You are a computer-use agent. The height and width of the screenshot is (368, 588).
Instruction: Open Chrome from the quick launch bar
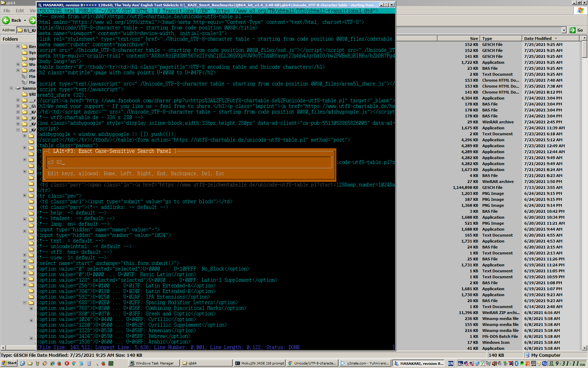click(x=74, y=363)
